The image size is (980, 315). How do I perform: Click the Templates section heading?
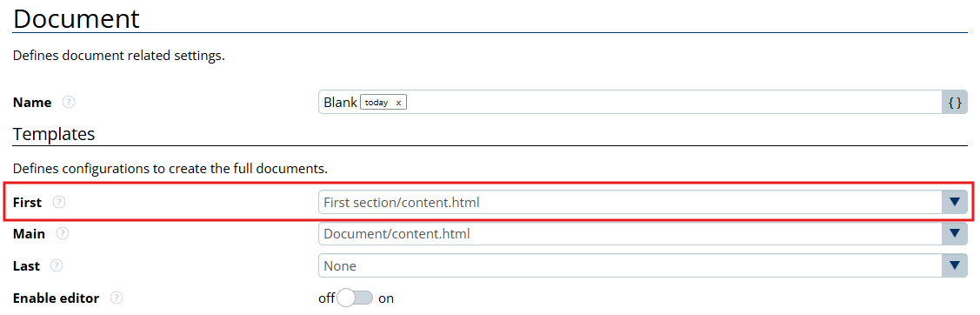coord(54,134)
